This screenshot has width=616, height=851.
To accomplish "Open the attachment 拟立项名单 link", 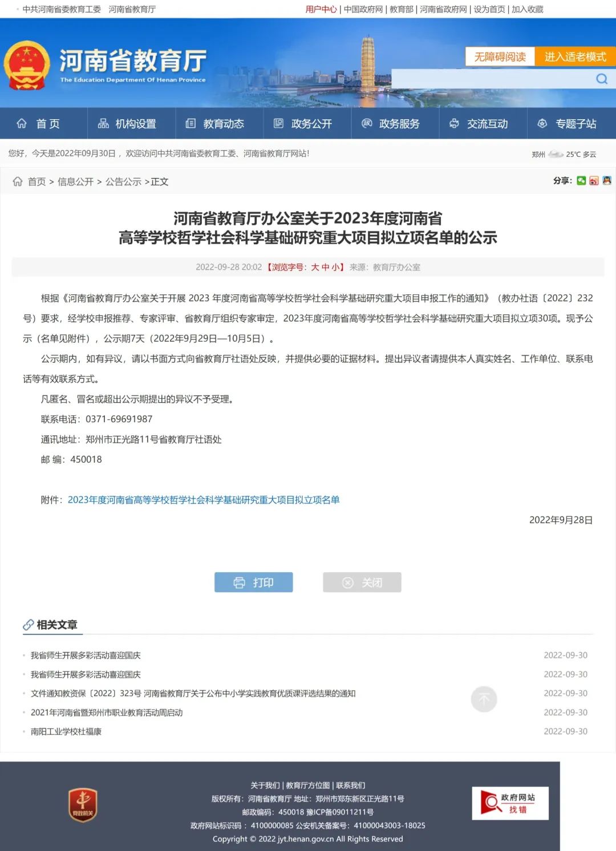I will [204, 500].
